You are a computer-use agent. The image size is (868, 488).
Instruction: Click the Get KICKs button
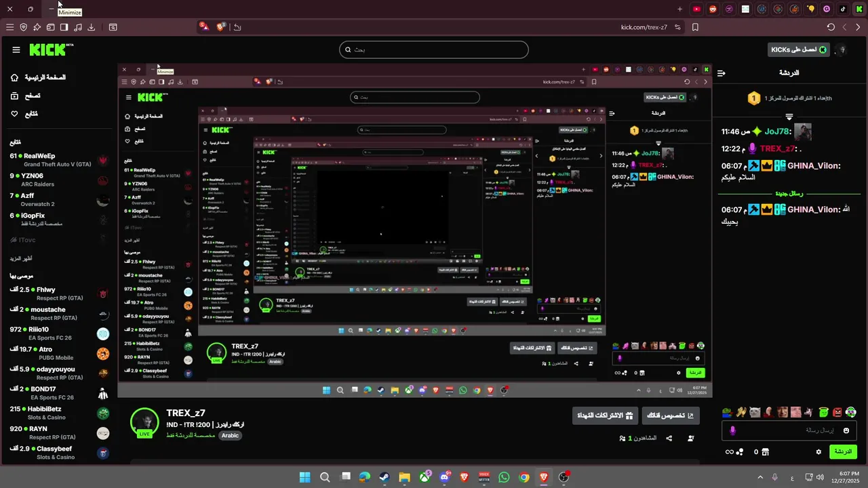[x=799, y=49]
